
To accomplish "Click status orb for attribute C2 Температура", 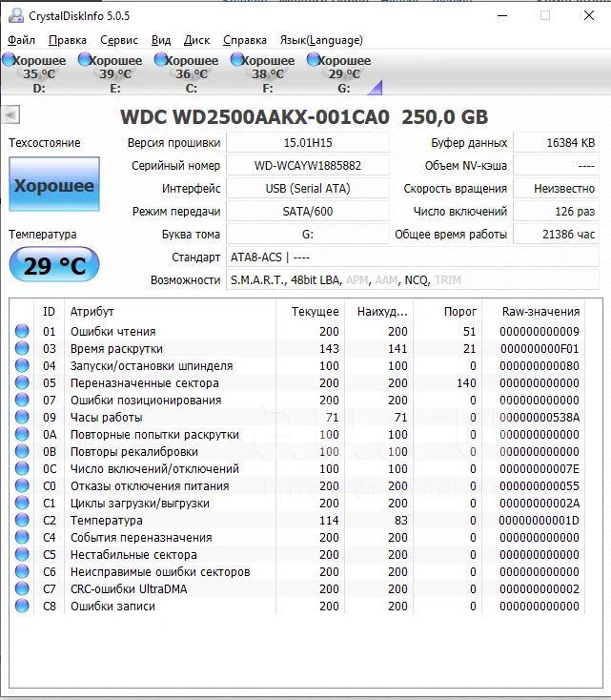I will pyautogui.click(x=22, y=520).
